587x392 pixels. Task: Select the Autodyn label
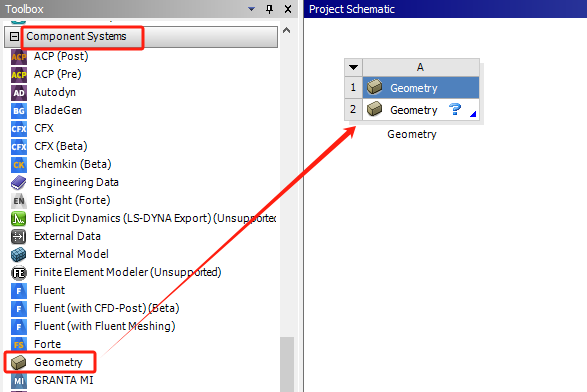(55, 92)
